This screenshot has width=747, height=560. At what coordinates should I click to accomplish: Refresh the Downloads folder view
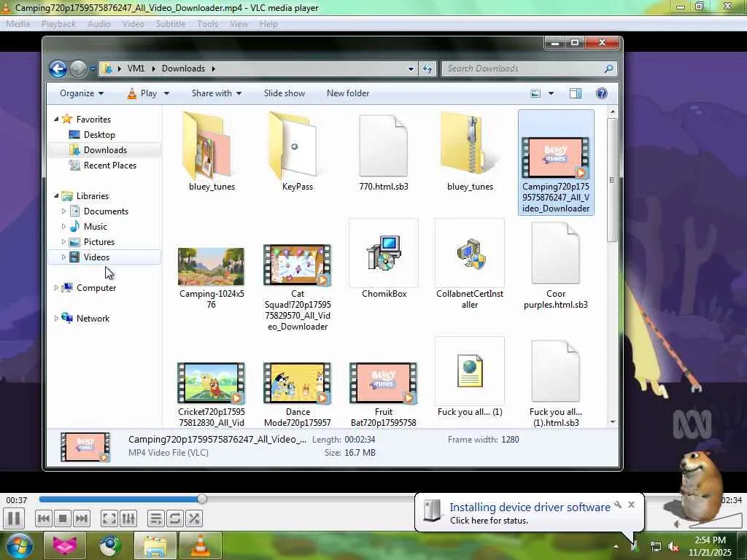[x=427, y=69]
